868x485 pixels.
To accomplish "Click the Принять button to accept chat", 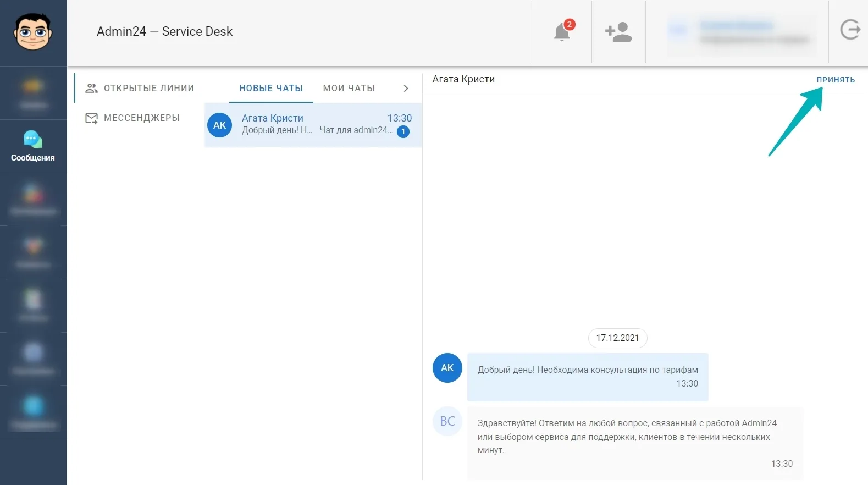I will (x=836, y=80).
